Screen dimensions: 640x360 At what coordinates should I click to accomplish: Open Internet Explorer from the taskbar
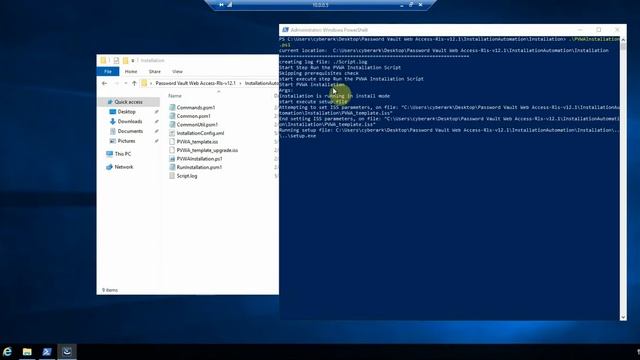point(7,351)
